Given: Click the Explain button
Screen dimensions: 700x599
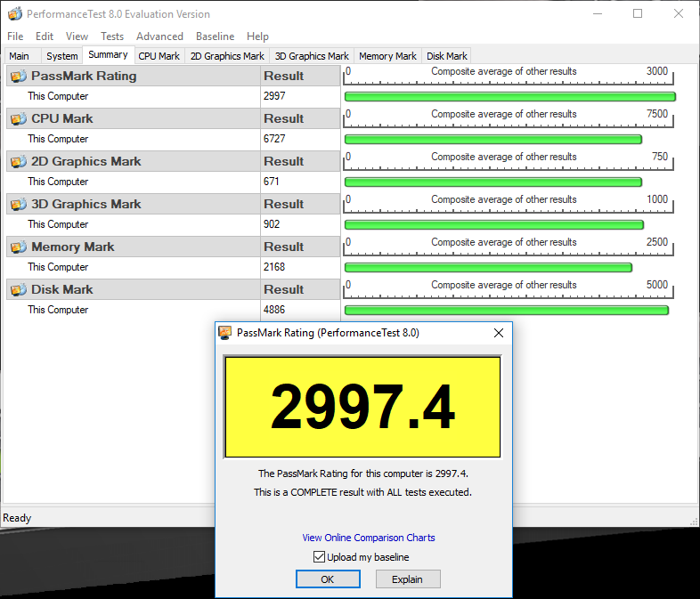Looking at the screenshot, I should tap(408, 579).
